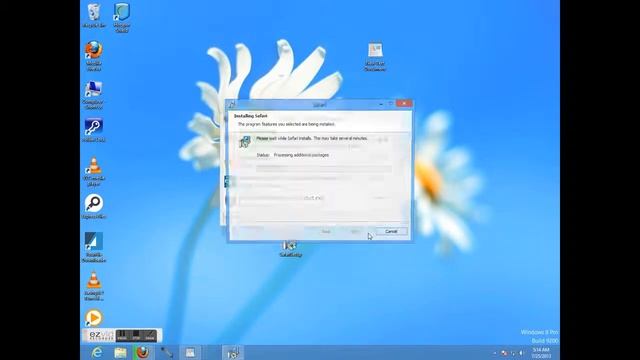The width and height of the screenshot is (640, 360).
Task: Open File Explorer from the taskbar
Action: 120,353
